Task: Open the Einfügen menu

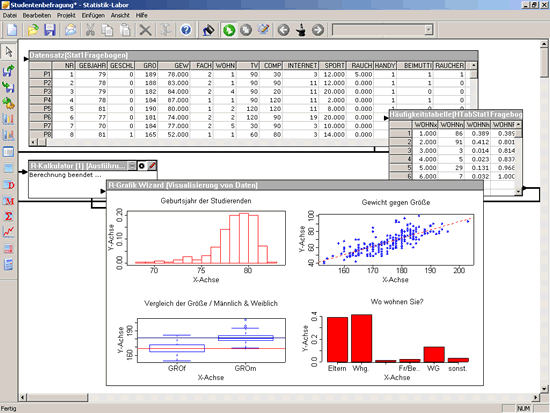Action: (x=93, y=15)
